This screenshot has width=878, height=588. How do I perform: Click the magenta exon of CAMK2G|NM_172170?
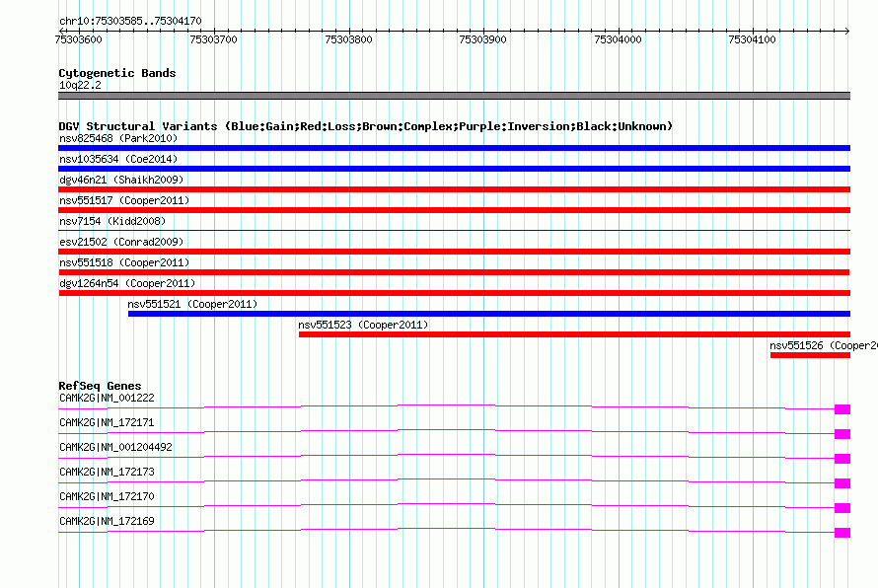tap(842, 508)
